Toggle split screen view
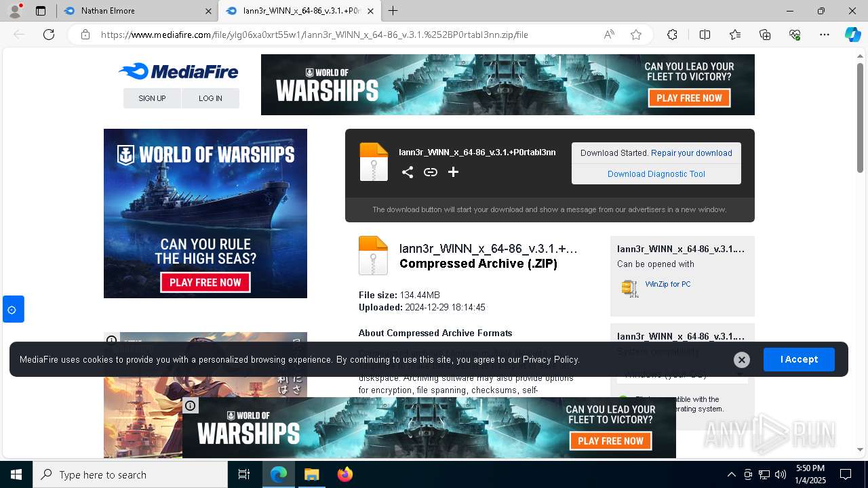Screen dimensions: 868x488 point(705,35)
